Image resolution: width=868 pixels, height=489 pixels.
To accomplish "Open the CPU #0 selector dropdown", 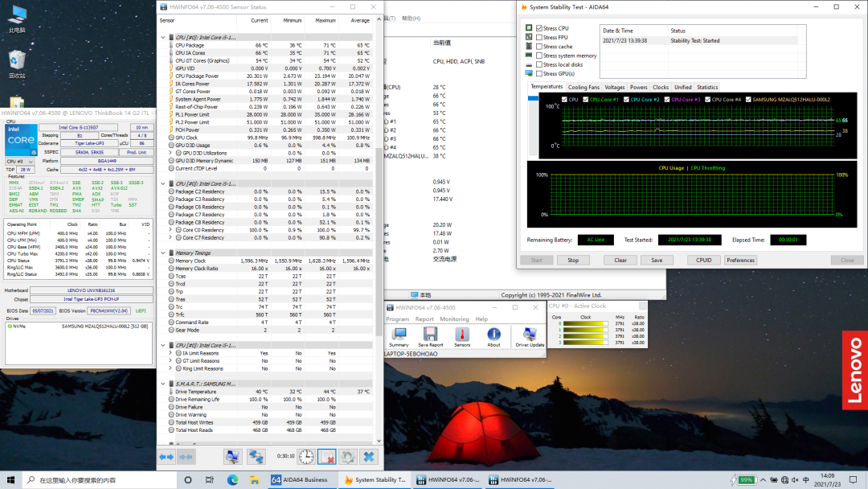I will point(20,162).
